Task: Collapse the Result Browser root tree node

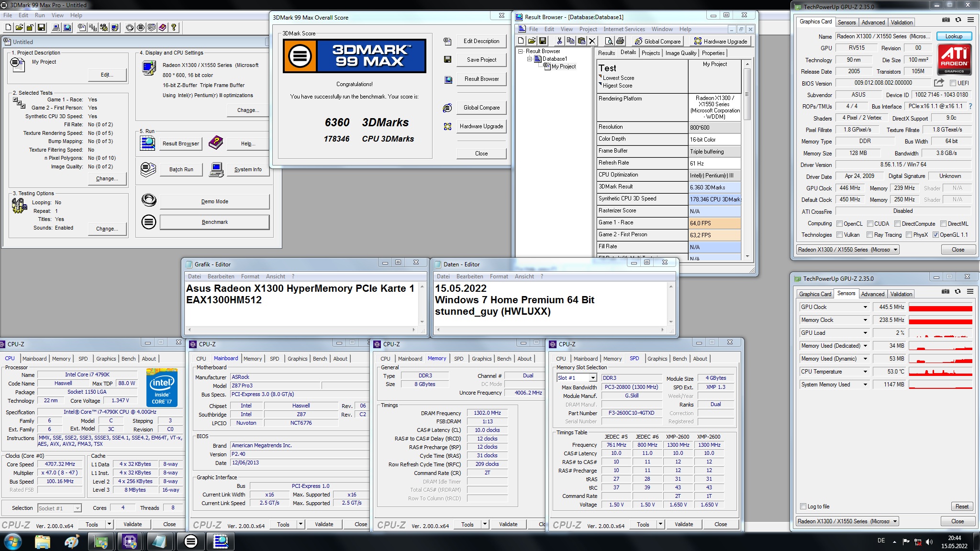Action: click(521, 51)
